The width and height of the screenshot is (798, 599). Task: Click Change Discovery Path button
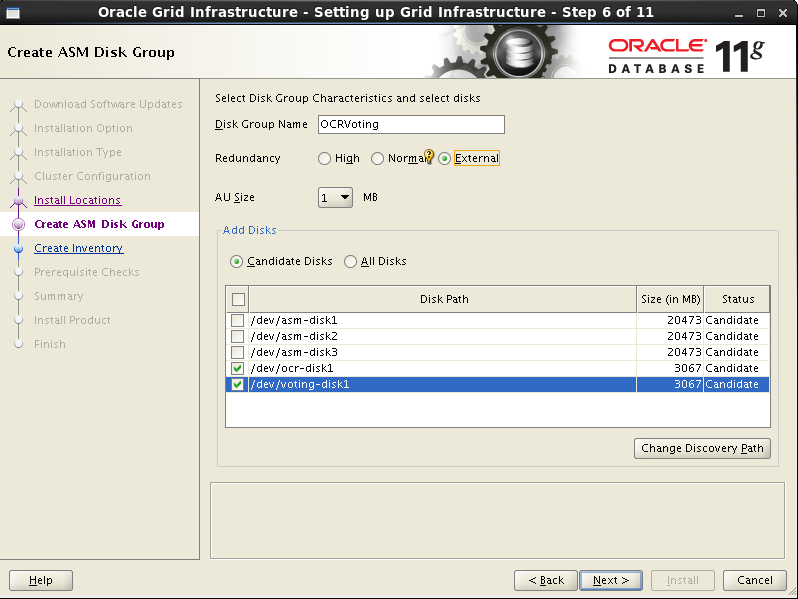click(x=702, y=448)
